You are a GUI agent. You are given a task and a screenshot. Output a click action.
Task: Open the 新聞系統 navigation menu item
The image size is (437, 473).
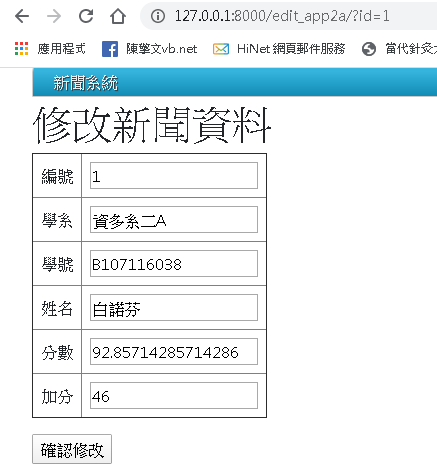coord(86,83)
